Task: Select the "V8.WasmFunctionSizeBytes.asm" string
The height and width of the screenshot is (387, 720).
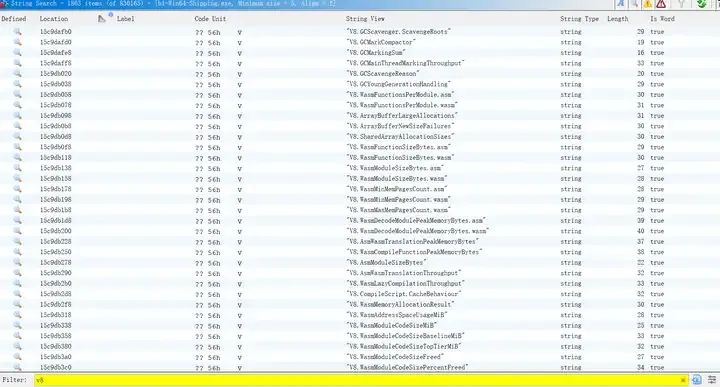Action: coord(399,147)
